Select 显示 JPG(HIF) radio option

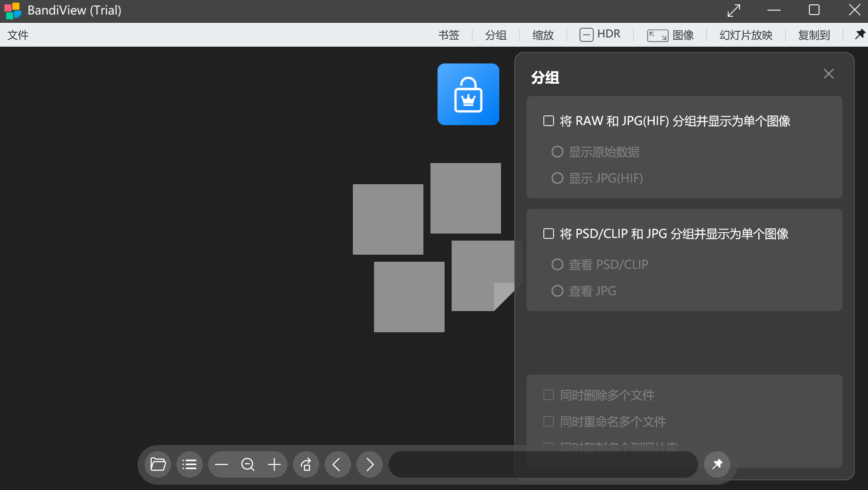[557, 178]
